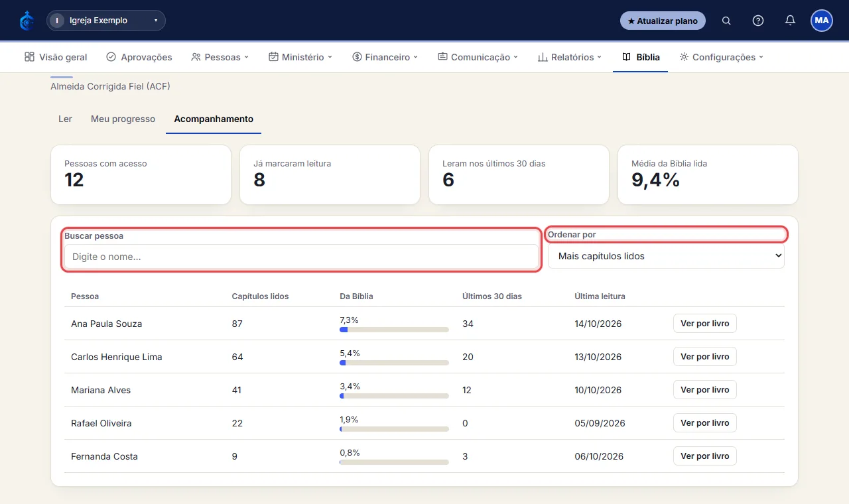Expand the Relatórios menu
The height and width of the screenshot is (504, 849).
pyautogui.click(x=570, y=57)
